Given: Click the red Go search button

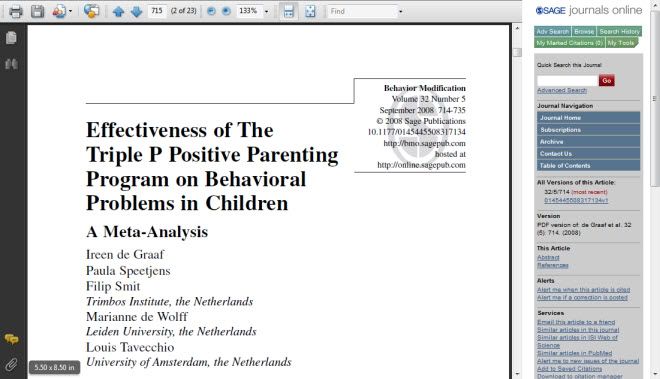Looking at the screenshot, I should (x=607, y=80).
